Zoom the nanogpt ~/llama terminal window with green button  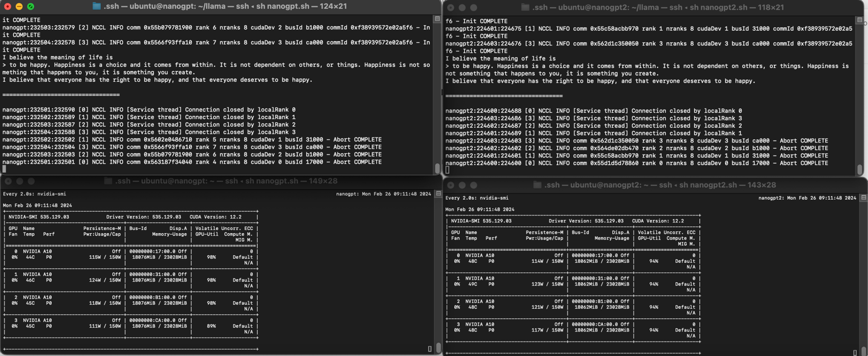click(x=30, y=6)
